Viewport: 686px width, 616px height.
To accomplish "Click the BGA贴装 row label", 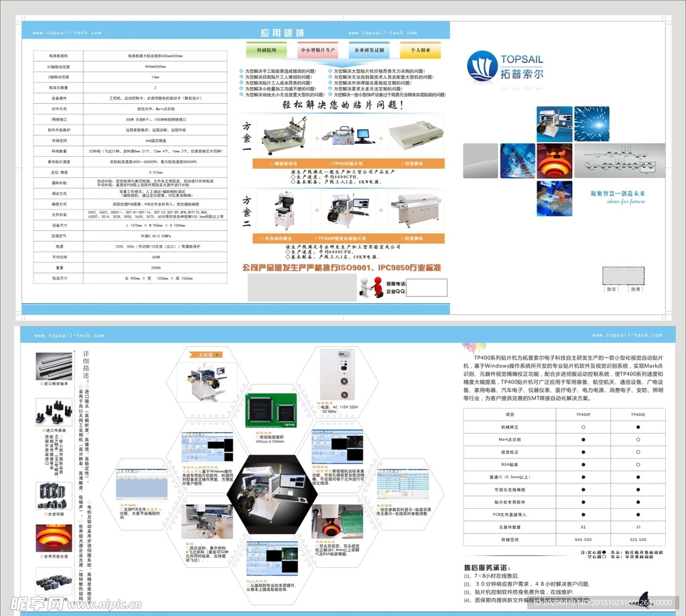I will tap(510, 465).
